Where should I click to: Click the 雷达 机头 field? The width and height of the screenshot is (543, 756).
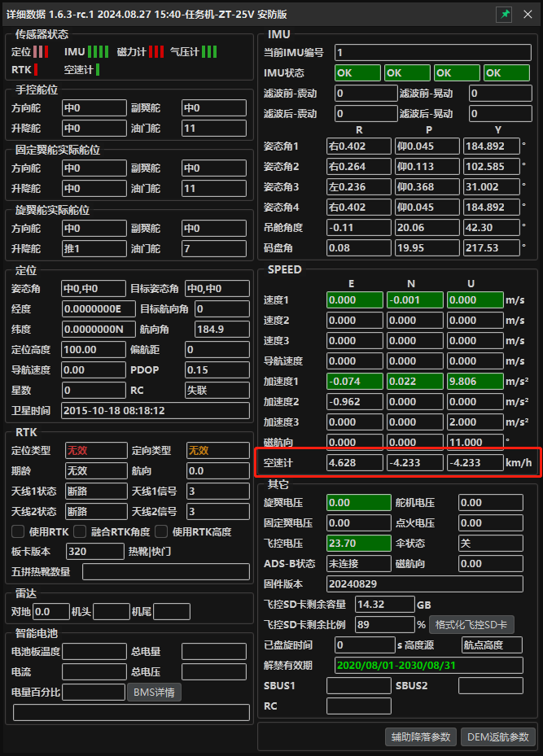112,611
